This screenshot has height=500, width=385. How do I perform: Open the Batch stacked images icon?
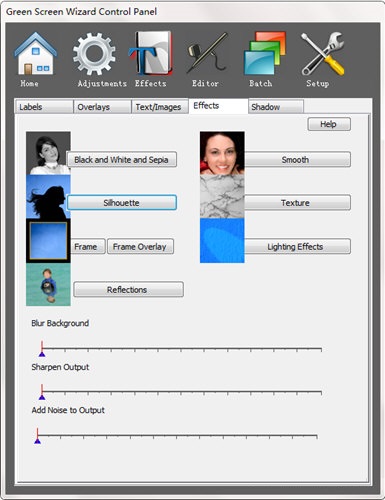[x=265, y=53]
